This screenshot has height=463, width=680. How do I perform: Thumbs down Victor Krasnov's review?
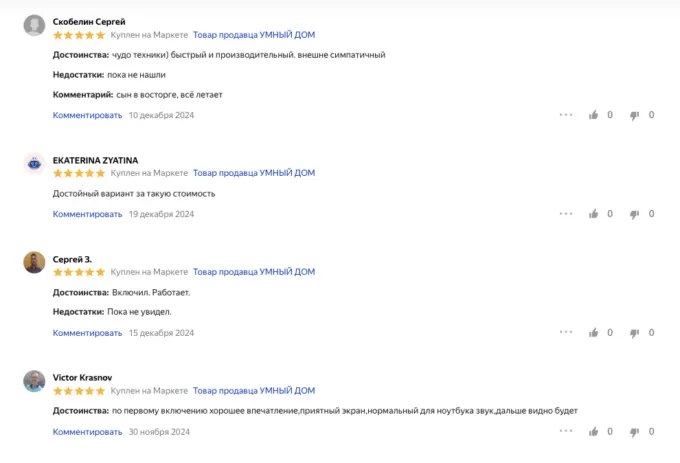point(634,432)
